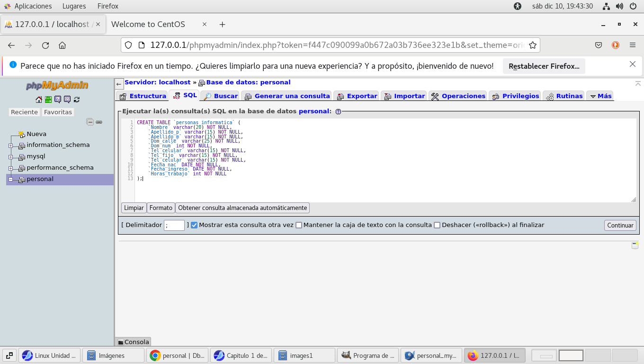Click the SQL help icon beside personal

click(x=338, y=112)
